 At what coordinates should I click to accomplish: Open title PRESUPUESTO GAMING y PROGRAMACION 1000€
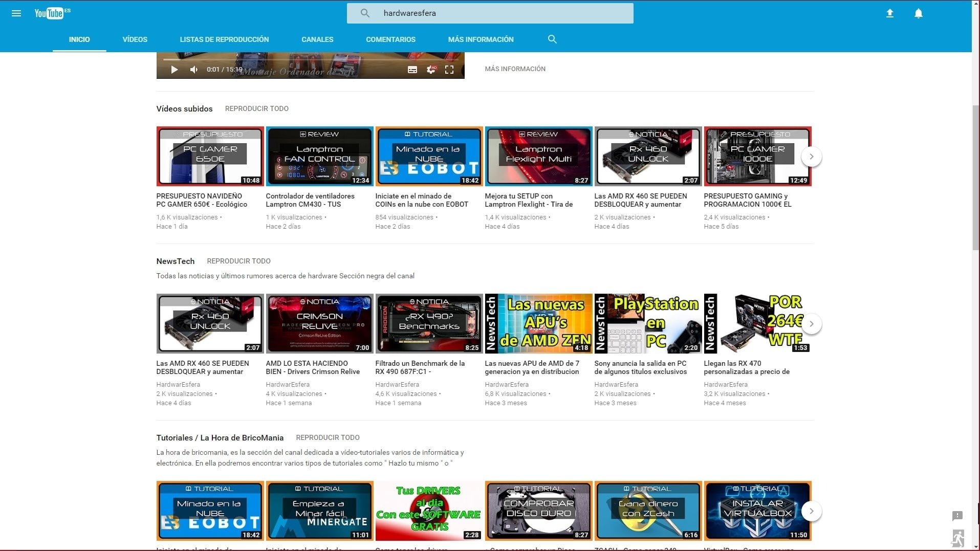[x=748, y=200]
